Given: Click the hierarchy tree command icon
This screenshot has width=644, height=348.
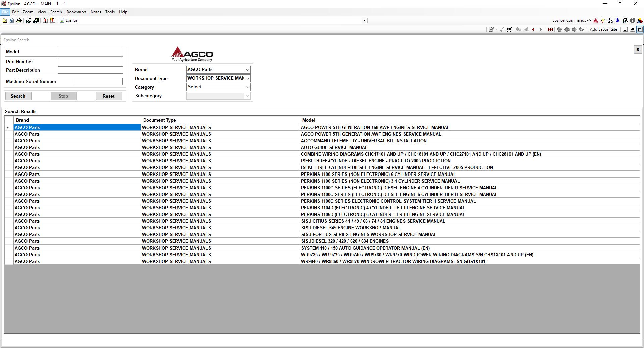Looking at the screenshot, I should point(610,20).
